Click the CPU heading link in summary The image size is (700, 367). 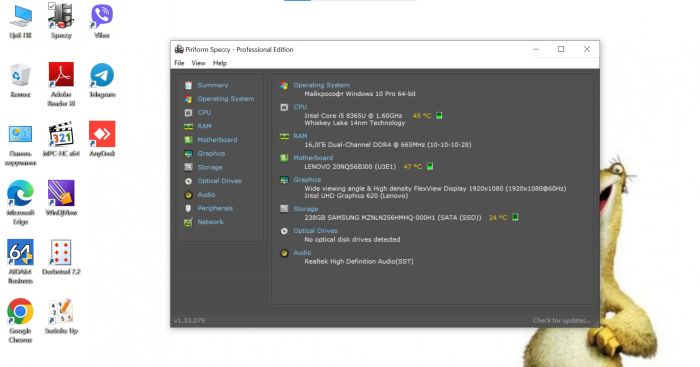pyautogui.click(x=300, y=107)
